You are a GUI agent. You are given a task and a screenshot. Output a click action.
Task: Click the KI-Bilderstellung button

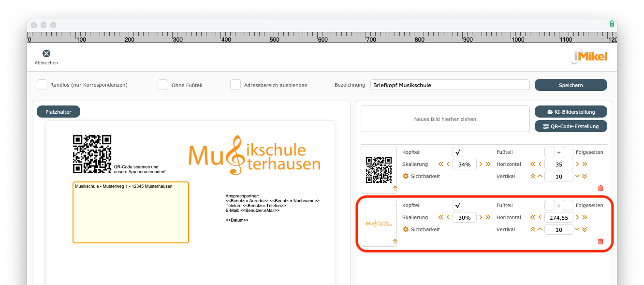pyautogui.click(x=571, y=112)
